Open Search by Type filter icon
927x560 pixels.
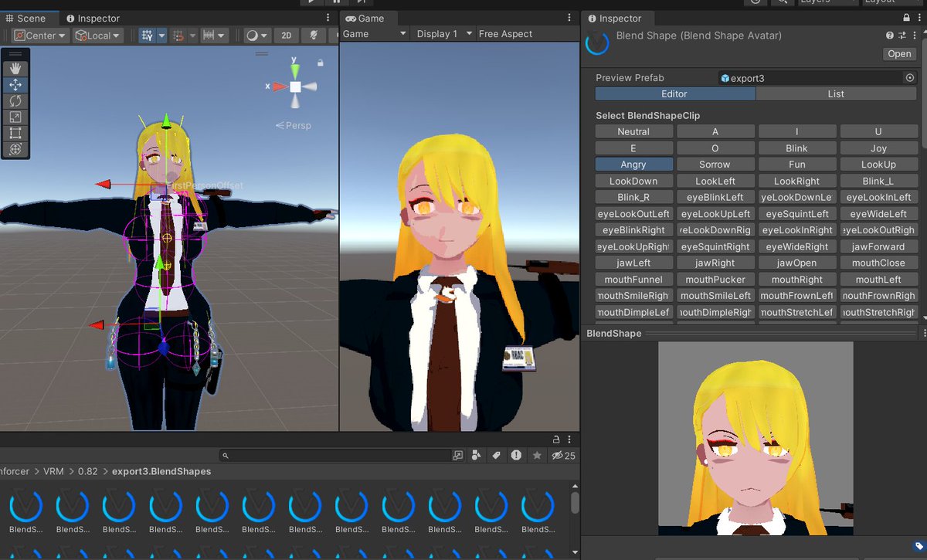[x=477, y=456]
